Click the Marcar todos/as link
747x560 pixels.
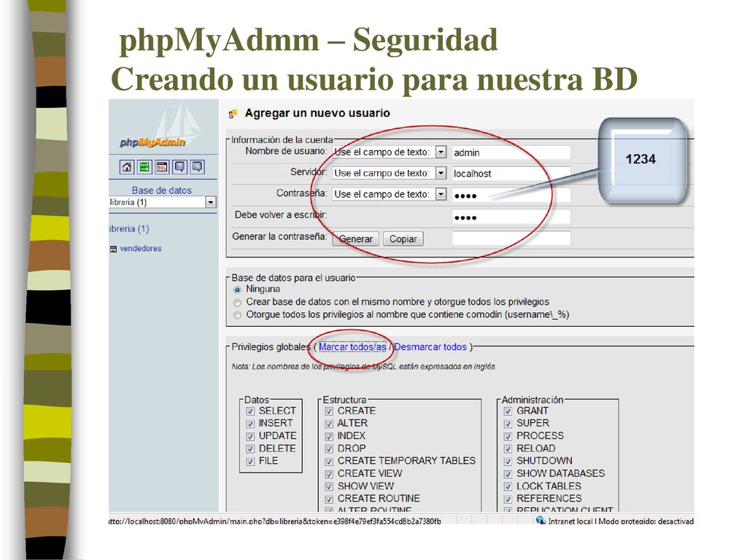pos(352,347)
